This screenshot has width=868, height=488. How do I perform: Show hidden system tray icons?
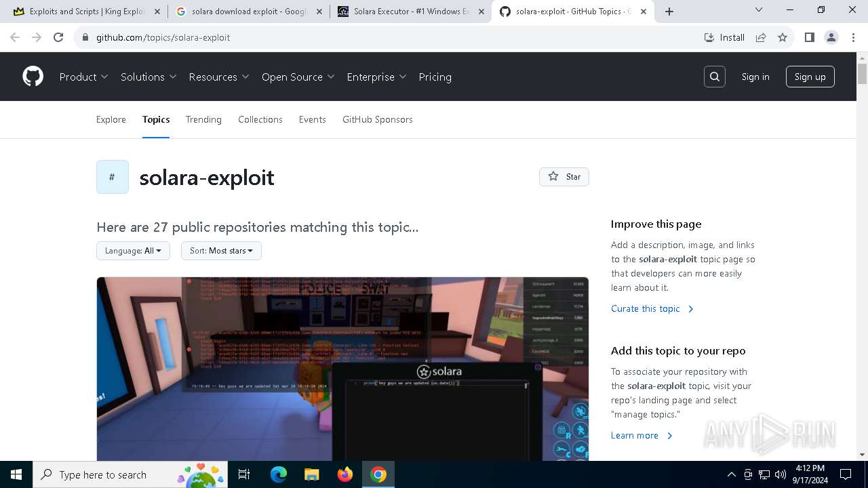click(x=731, y=474)
